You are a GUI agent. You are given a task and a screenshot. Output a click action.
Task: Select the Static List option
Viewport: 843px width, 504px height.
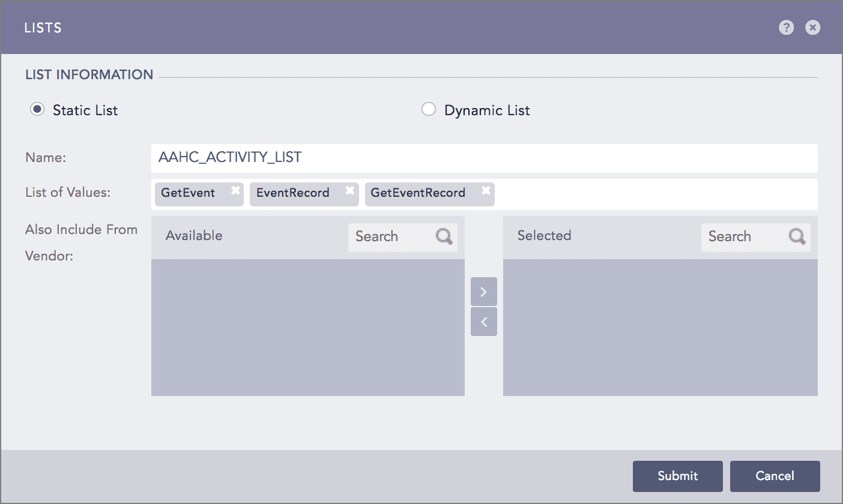click(x=37, y=109)
